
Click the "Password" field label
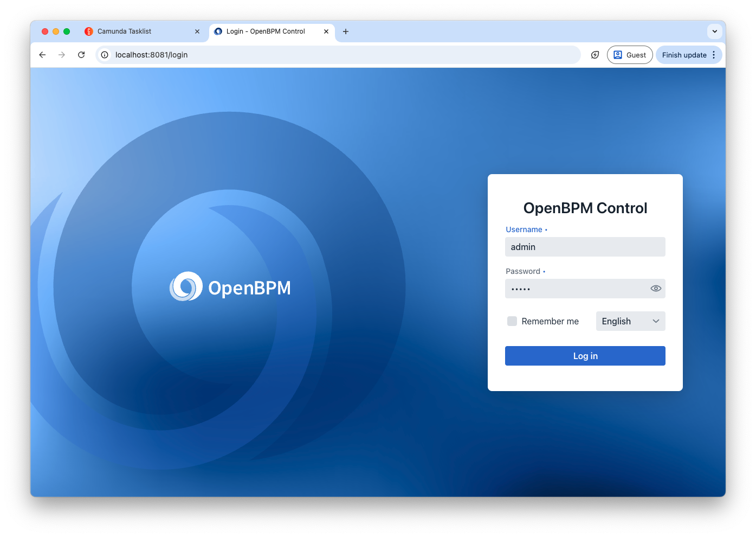coord(523,271)
